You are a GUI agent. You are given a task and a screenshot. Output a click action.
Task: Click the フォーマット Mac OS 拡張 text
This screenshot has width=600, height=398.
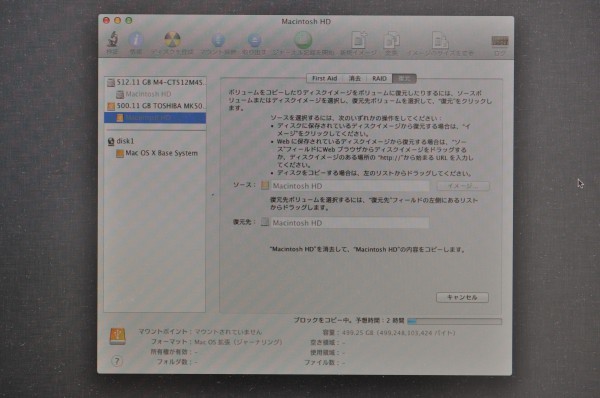pyautogui.click(x=238, y=342)
